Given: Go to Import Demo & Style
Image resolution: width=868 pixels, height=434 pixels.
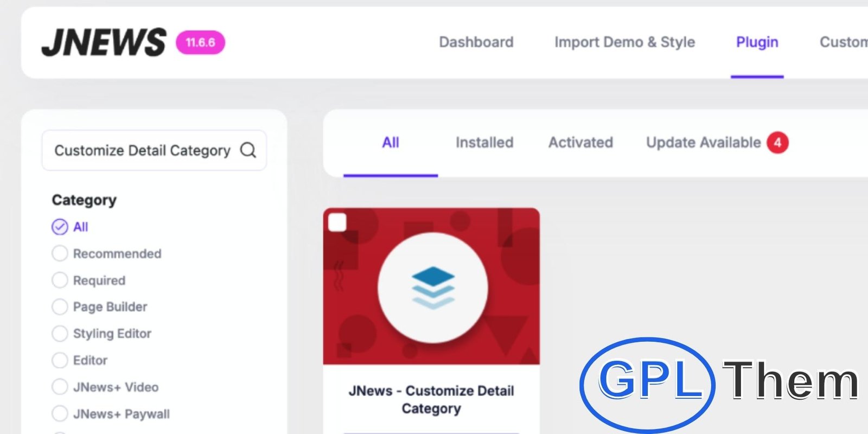Looking at the screenshot, I should (x=624, y=42).
